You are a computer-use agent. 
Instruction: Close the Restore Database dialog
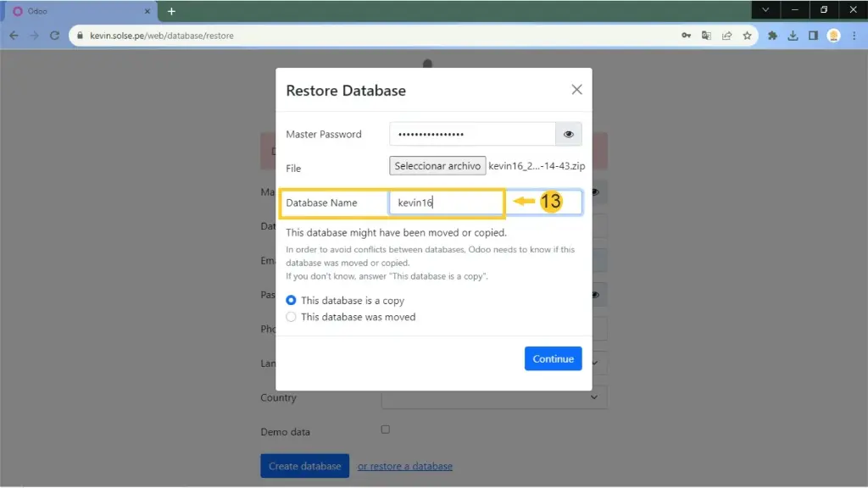(576, 90)
